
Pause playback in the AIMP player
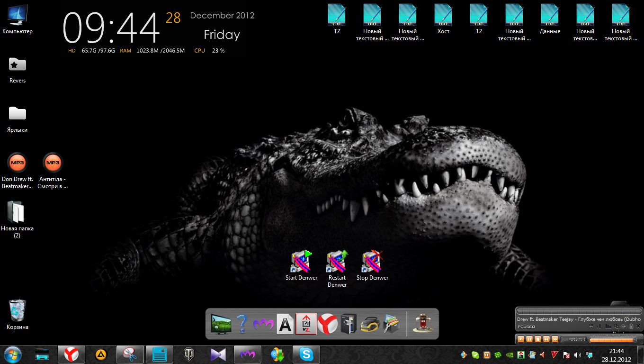(529, 339)
